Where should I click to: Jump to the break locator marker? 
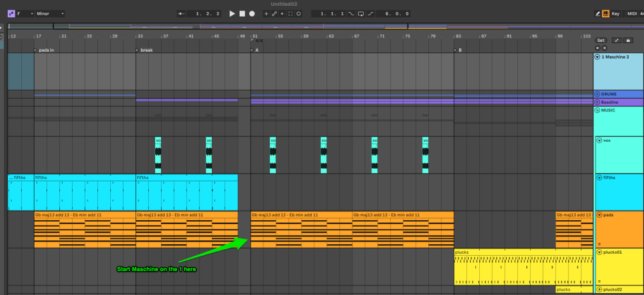(x=138, y=50)
